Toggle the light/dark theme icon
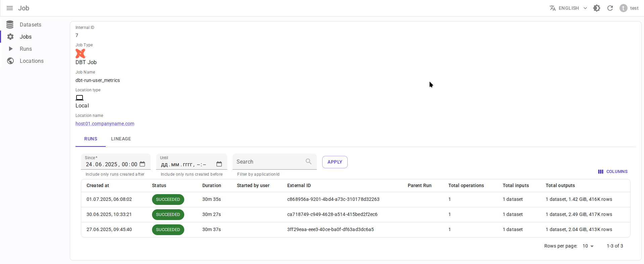The image size is (644, 264). (597, 8)
